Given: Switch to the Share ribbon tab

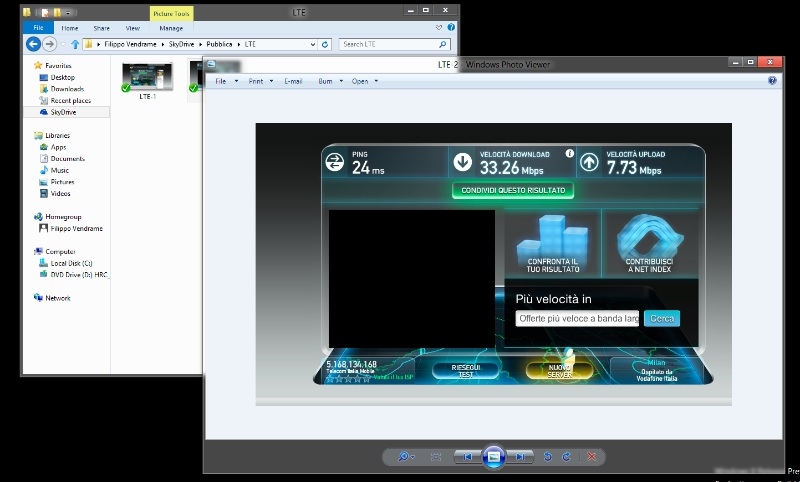Looking at the screenshot, I should (101, 28).
